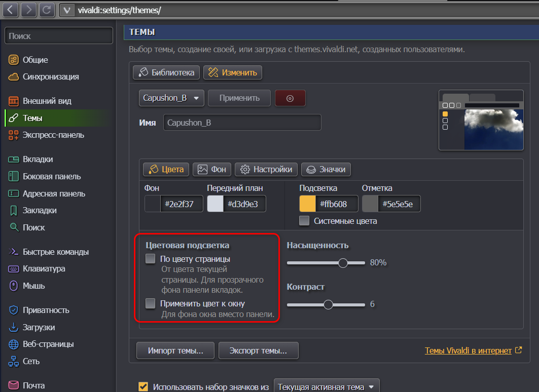
Task: Select the Темы brush icon
Action: (x=13, y=118)
